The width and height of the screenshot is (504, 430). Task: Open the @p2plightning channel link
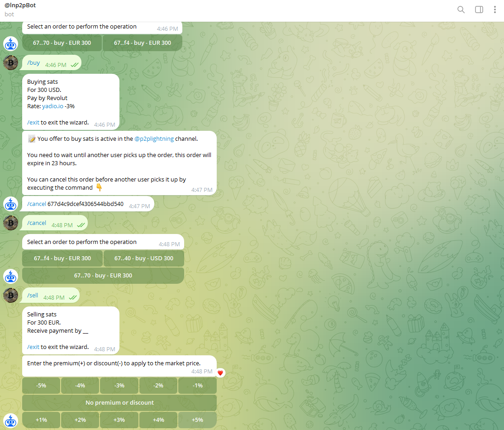[154, 139]
